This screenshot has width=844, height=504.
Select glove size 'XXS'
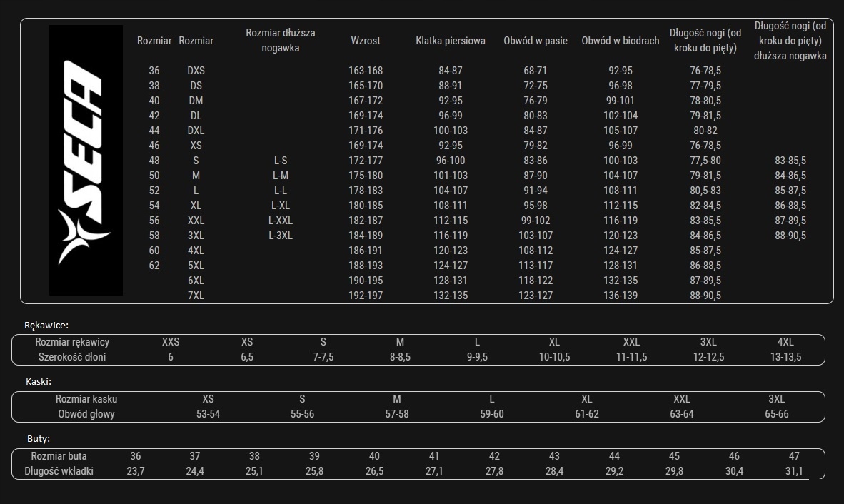(171, 341)
